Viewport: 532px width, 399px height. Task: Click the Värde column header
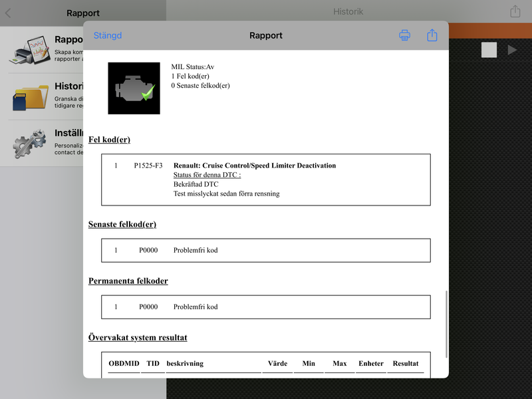pyautogui.click(x=277, y=363)
